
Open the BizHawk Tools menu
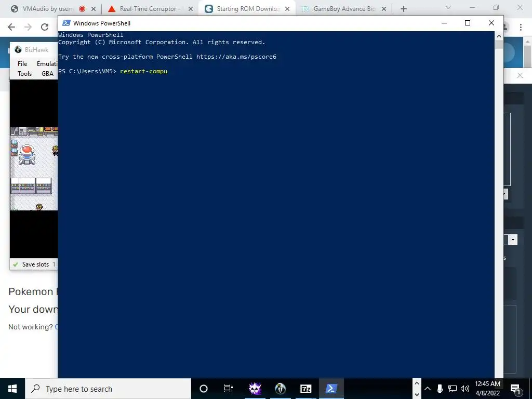pyautogui.click(x=24, y=74)
